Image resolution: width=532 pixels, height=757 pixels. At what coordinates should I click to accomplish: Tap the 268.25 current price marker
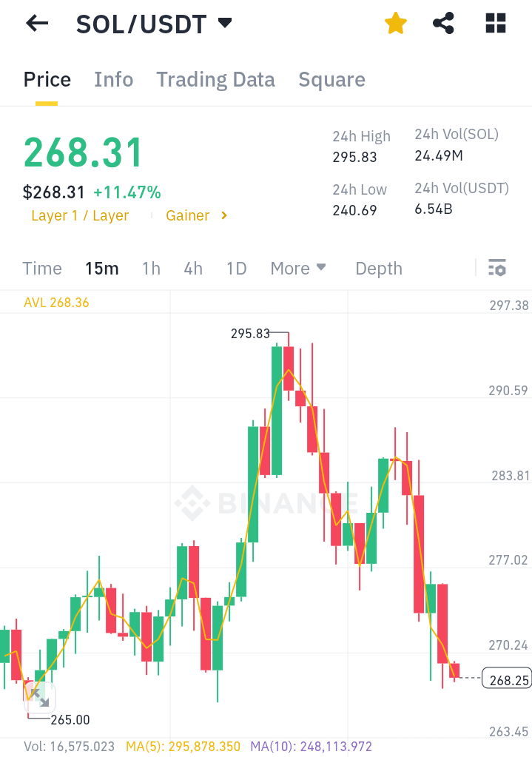[505, 679]
